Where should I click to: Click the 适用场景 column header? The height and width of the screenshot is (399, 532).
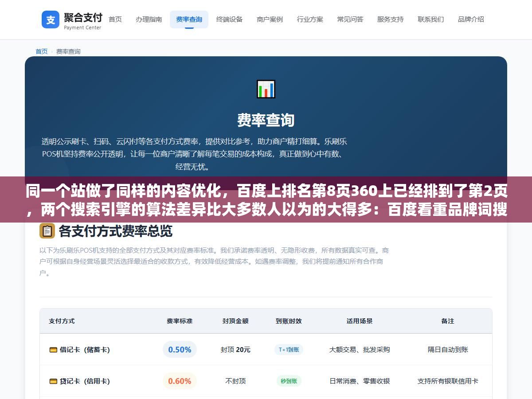(360, 321)
